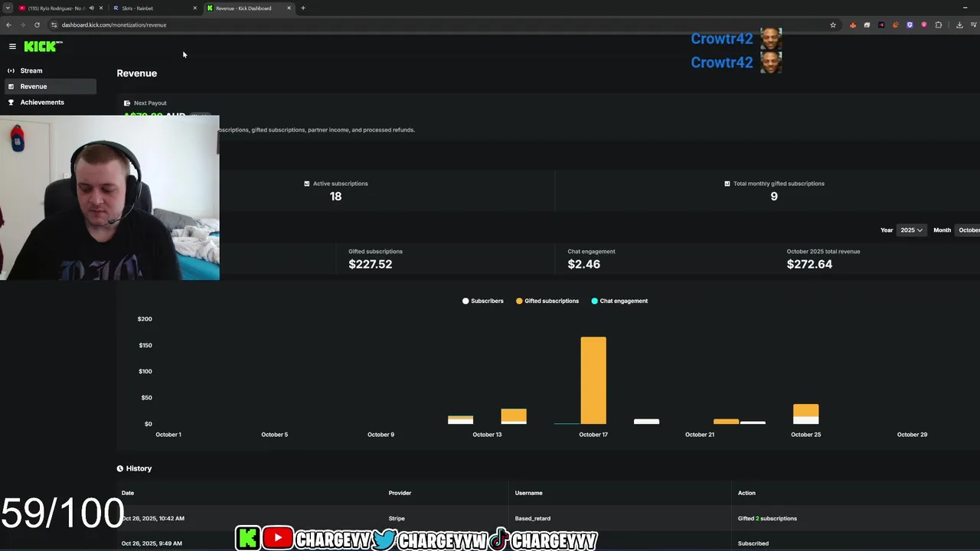Open the Year 2025 dropdown
980x551 pixels.
[x=911, y=230]
